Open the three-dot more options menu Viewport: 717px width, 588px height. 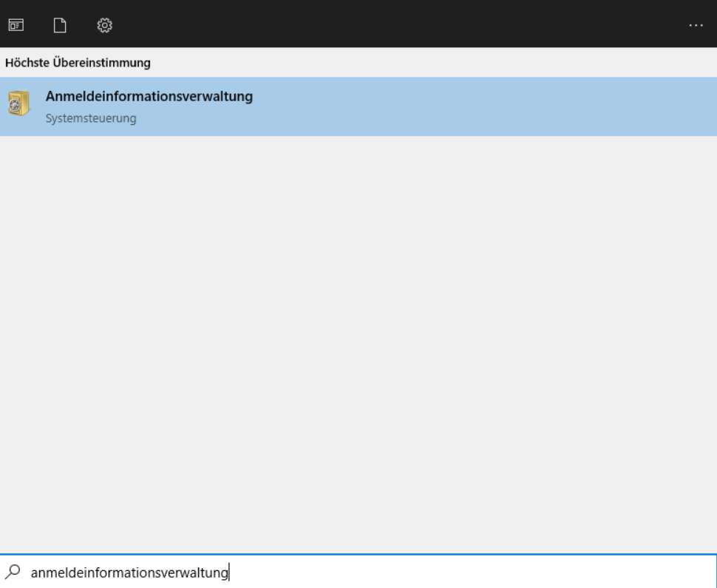click(696, 26)
